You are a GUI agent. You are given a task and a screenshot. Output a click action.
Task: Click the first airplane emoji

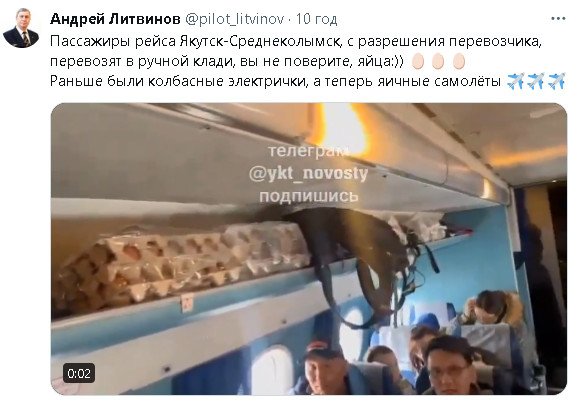tap(515, 81)
